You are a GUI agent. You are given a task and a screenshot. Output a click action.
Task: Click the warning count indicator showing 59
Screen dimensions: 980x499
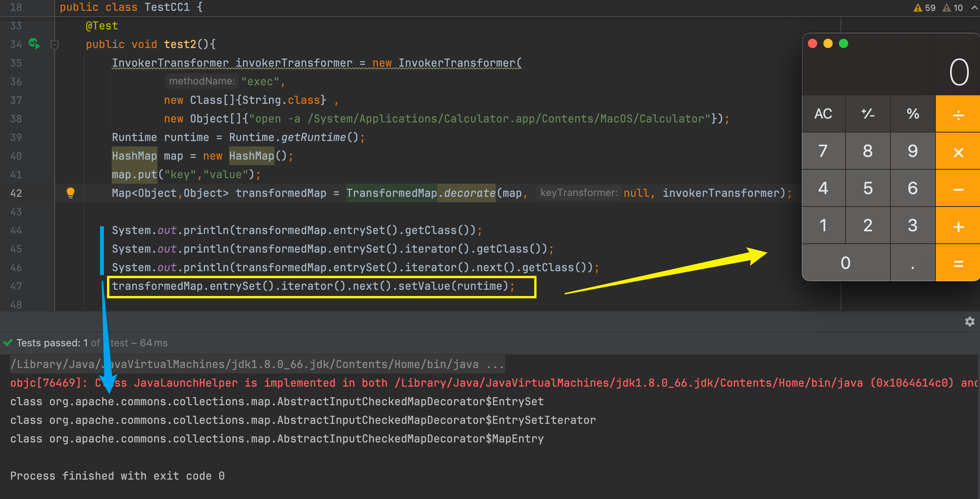point(925,8)
